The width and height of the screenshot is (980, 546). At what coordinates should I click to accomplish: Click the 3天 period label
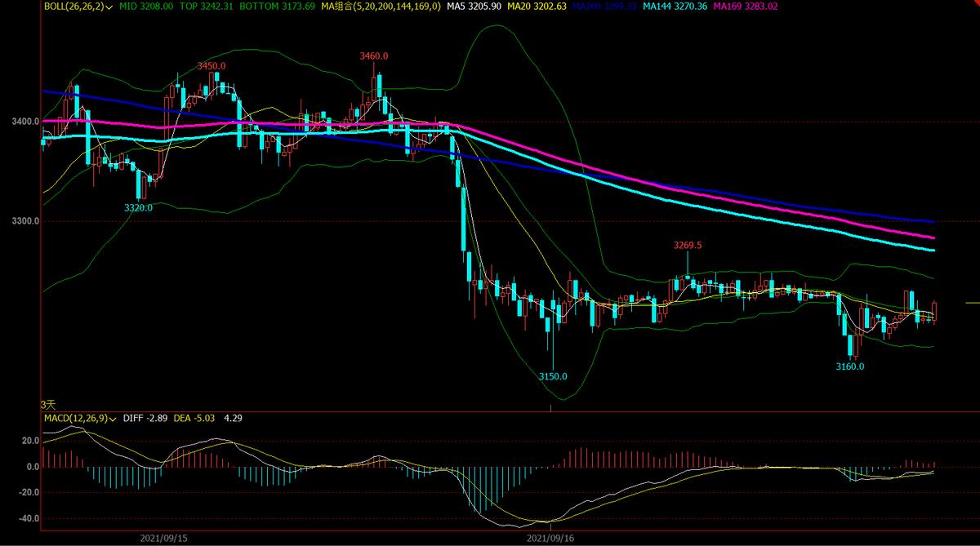pos(48,405)
